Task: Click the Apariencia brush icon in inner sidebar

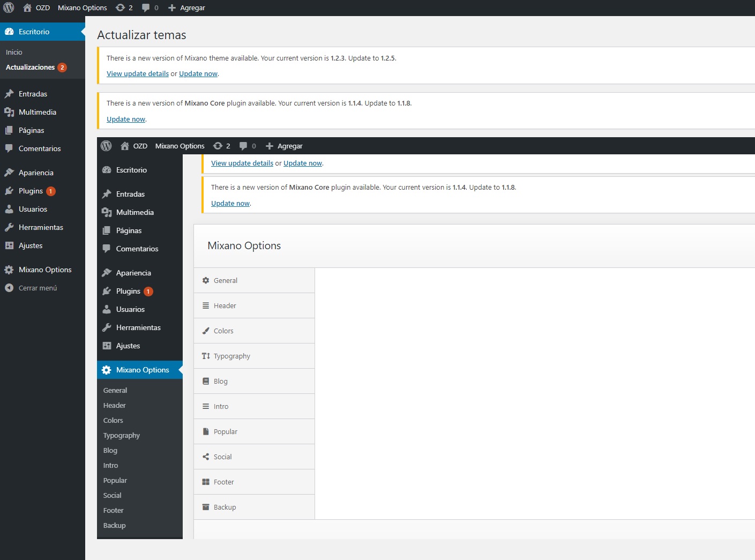Action: click(x=107, y=273)
